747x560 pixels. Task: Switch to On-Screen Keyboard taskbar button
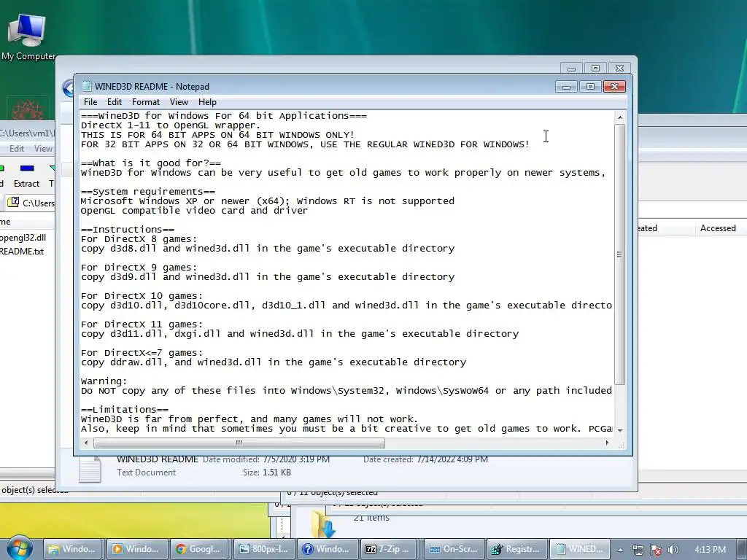pos(454,549)
